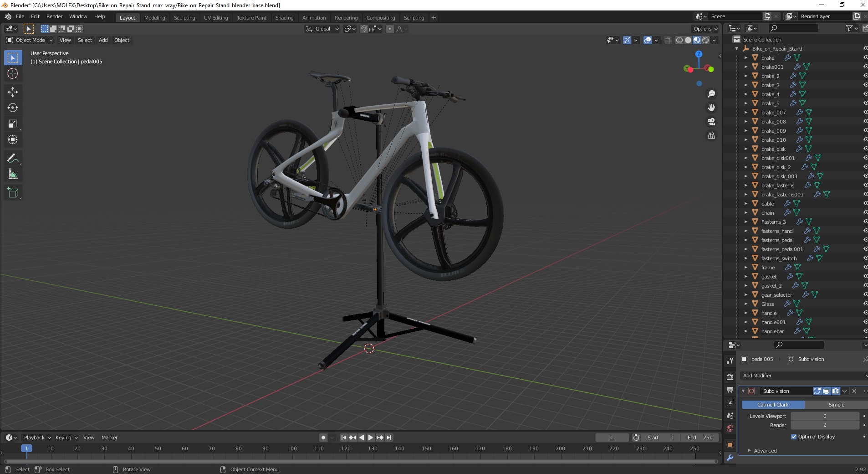Open Output properties tab
The width and height of the screenshot is (868, 474).
[730, 390]
